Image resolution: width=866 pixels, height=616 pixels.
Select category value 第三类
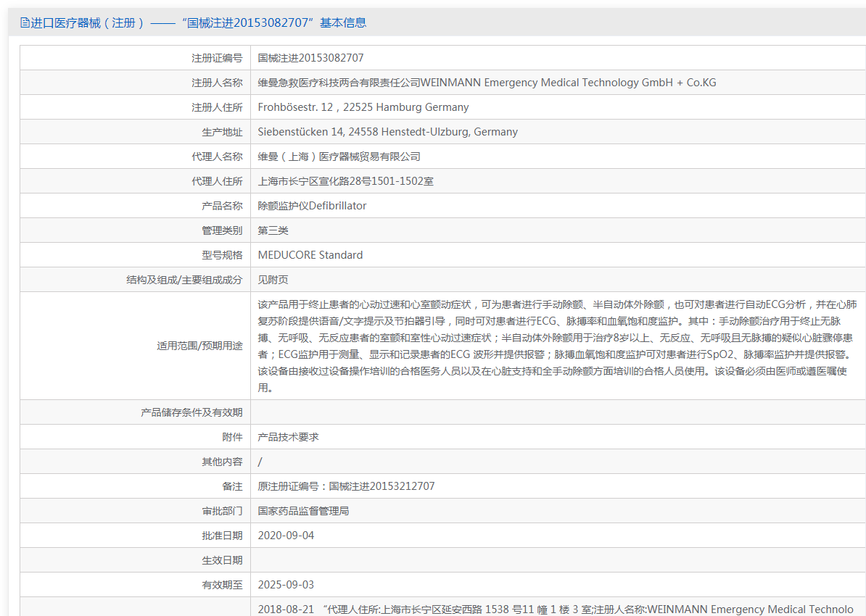(273, 230)
